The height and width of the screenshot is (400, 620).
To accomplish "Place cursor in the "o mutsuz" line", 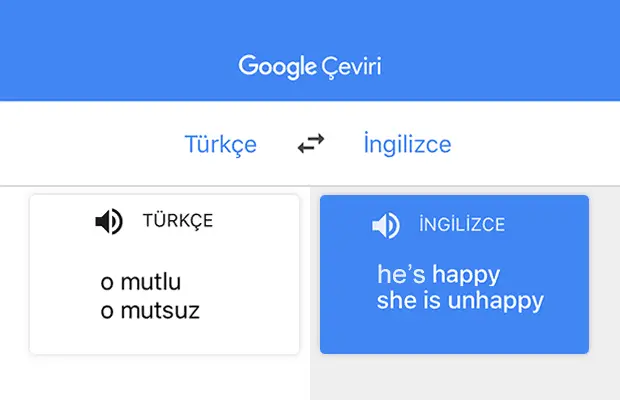I will point(150,311).
